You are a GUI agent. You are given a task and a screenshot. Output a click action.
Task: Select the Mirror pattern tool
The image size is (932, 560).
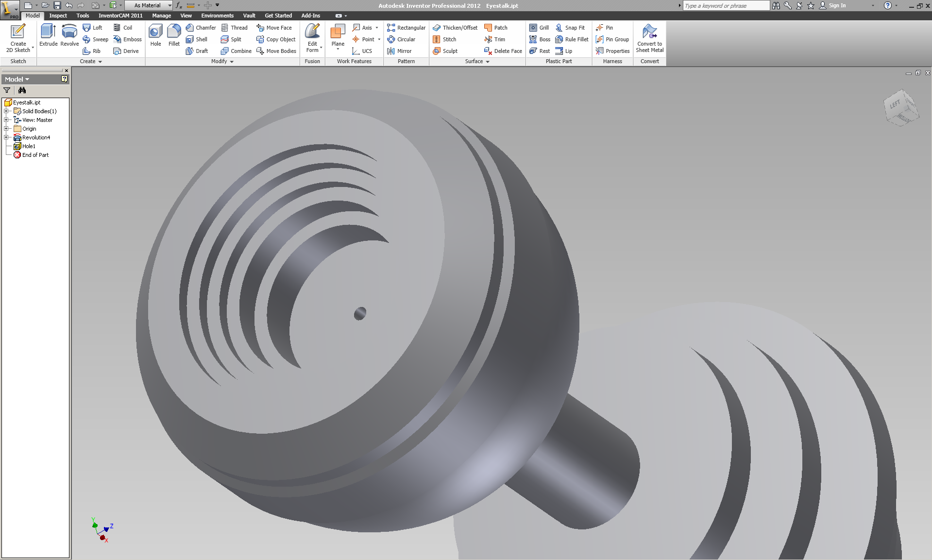[399, 51]
